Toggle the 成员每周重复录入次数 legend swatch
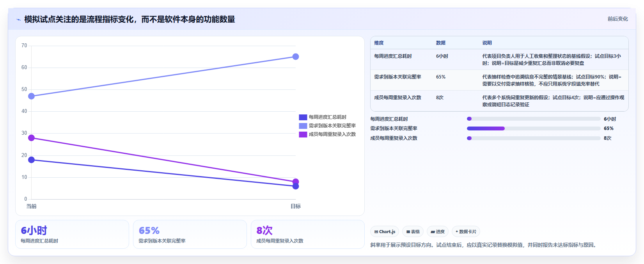Viewport: 644px width, 264px height. 303,134
